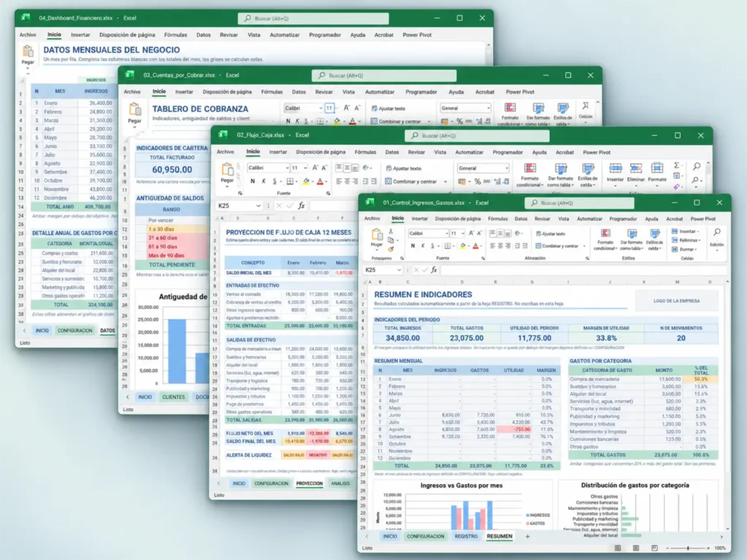Viewport: 747px width, 560px height.
Task: Open Calibri font dropdown in 02_Flujo_Caja window
Action: (287, 168)
